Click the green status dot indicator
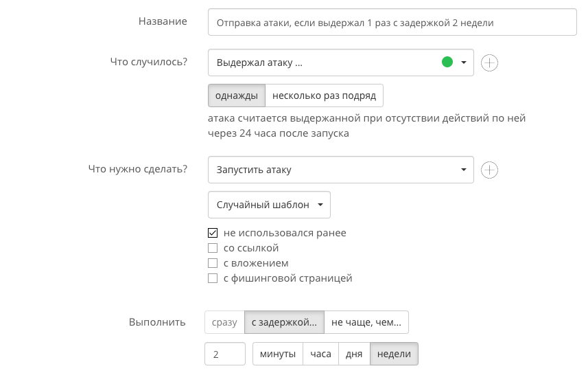The width and height of the screenshot is (588, 373). (x=447, y=63)
